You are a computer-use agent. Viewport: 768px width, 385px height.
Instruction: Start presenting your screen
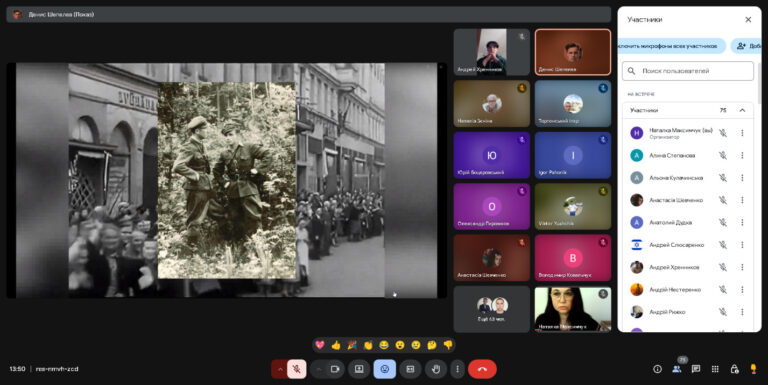[x=359, y=369]
